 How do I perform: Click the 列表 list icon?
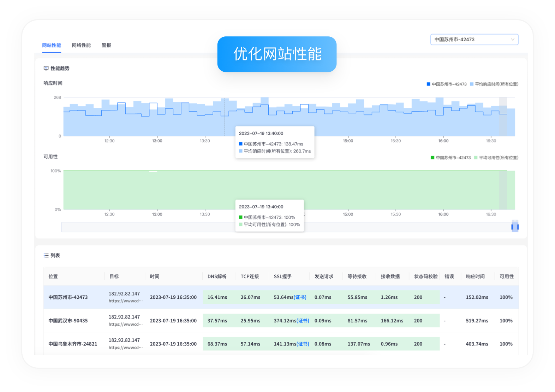[x=46, y=255]
